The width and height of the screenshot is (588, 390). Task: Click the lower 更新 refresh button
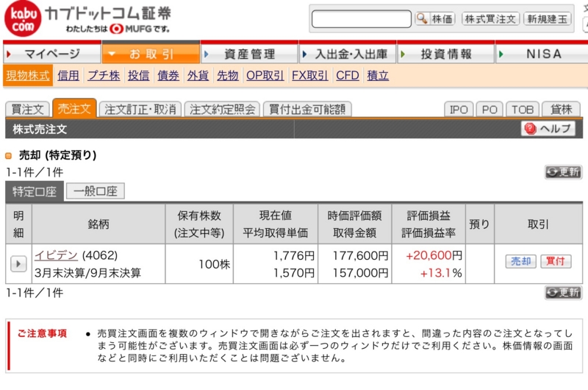pyautogui.click(x=563, y=292)
